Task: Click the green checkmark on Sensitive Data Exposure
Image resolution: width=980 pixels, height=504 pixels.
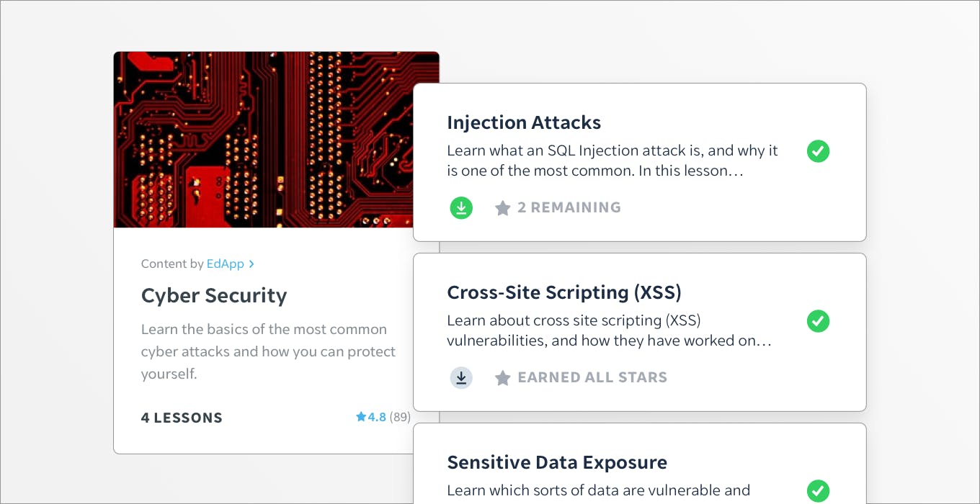Action: pyautogui.click(x=818, y=491)
